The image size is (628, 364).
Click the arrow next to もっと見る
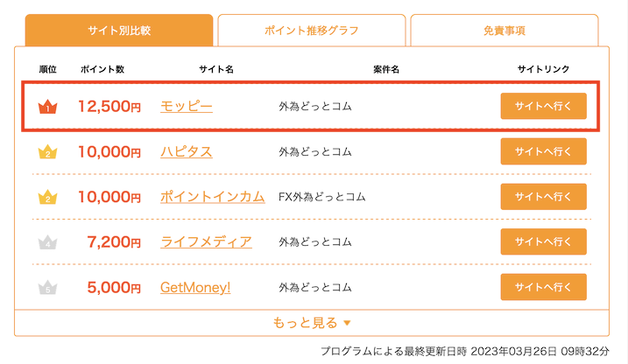347,323
